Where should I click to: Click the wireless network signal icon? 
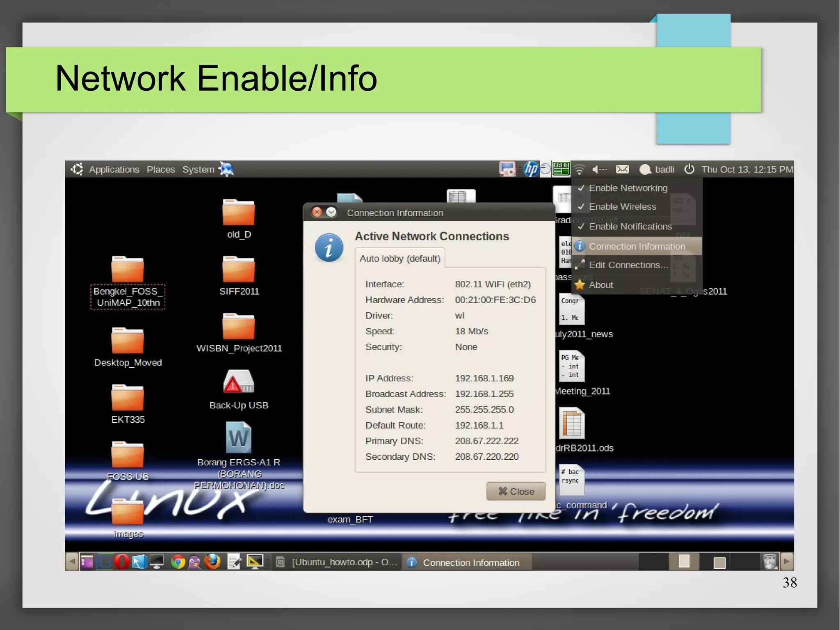[x=579, y=169]
